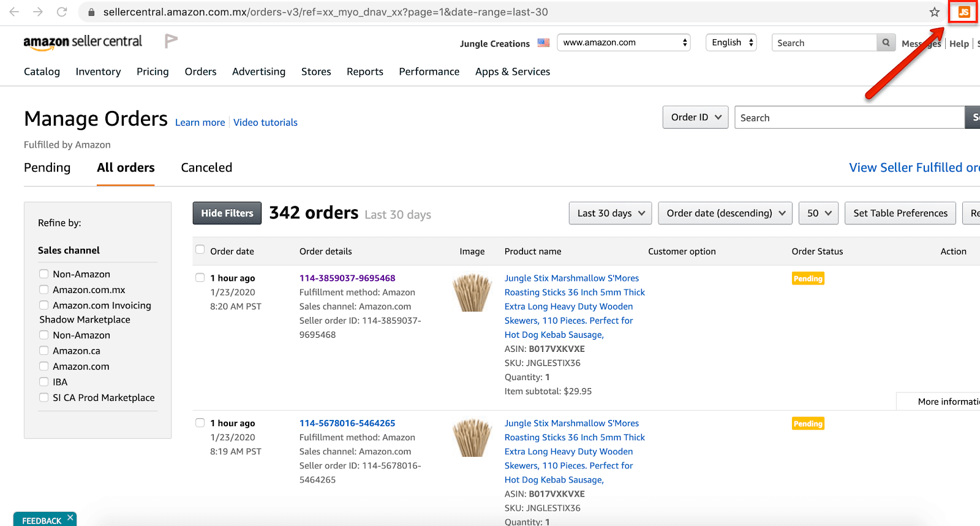Open the Orders menu
980x526 pixels.
(201, 72)
